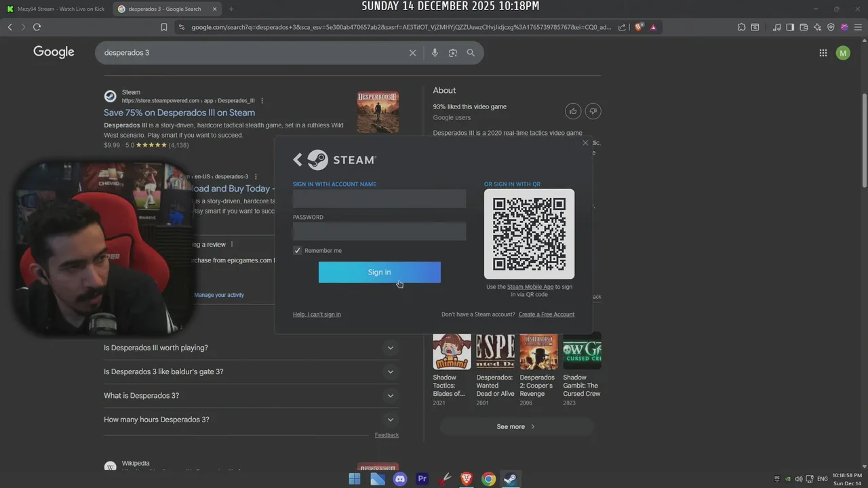Open the Google apps grid
The height and width of the screenshot is (488, 868).
point(823,53)
